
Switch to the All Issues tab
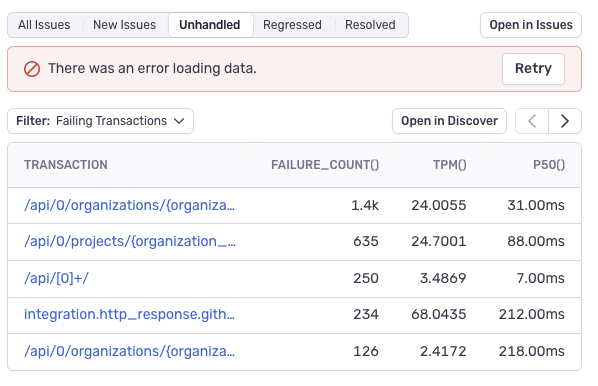[44, 25]
